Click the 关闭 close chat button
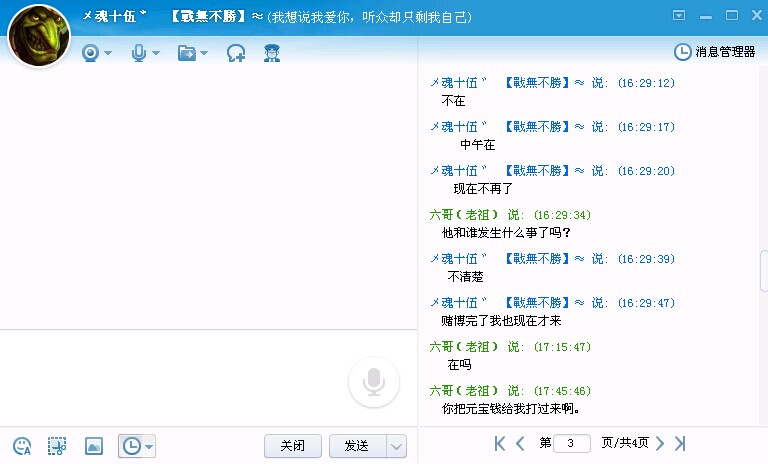This screenshot has height=464, width=768. click(292, 446)
